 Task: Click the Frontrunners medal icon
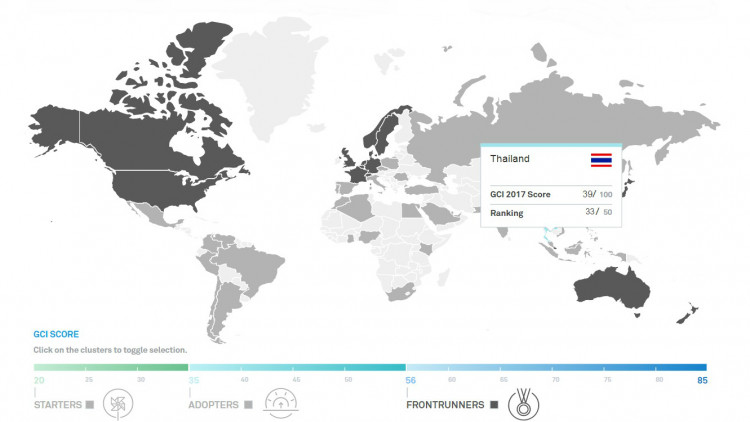click(x=523, y=404)
